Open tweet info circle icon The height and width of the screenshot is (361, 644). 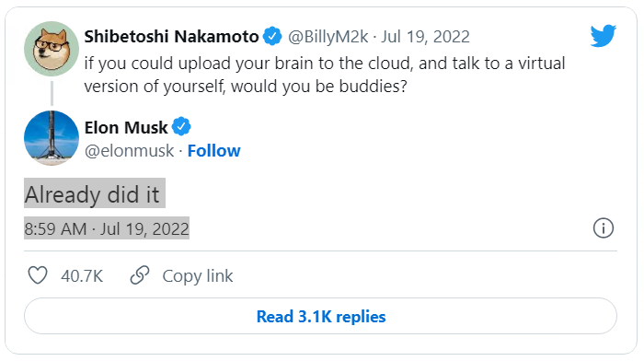point(603,227)
